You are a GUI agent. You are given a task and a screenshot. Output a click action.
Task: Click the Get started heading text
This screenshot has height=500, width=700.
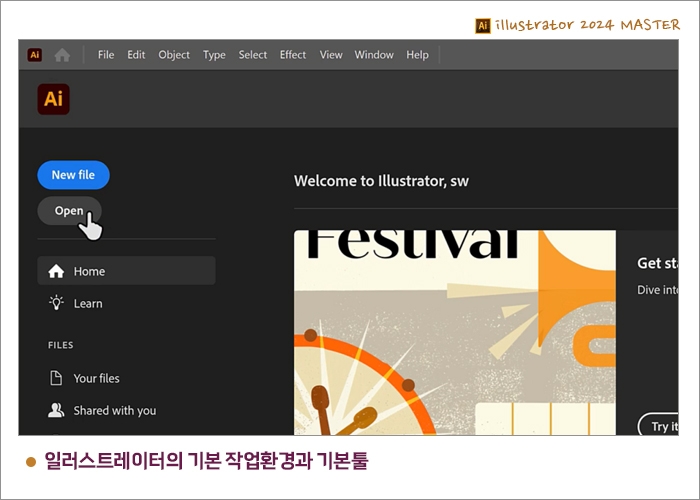point(657,263)
